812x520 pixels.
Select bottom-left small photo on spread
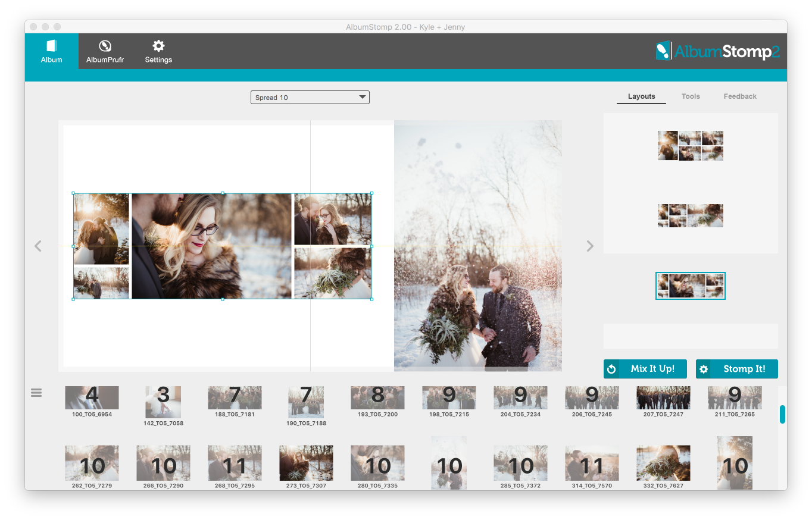[x=101, y=283]
